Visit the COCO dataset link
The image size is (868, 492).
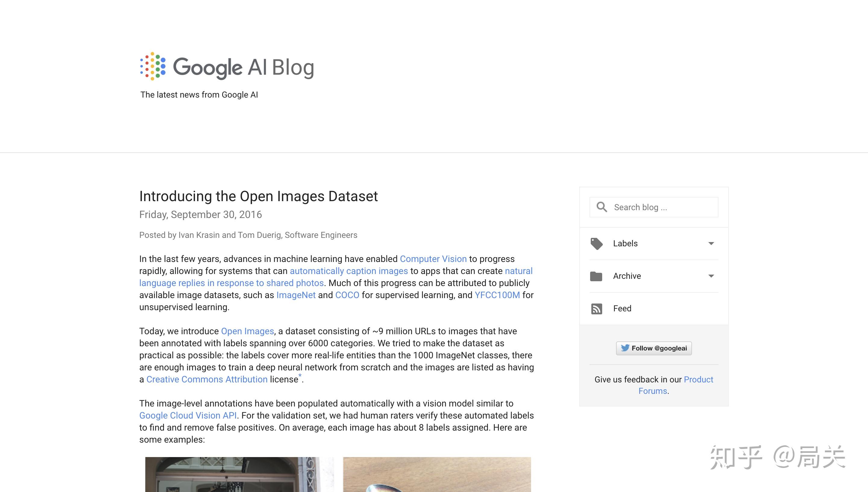pyautogui.click(x=347, y=295)
